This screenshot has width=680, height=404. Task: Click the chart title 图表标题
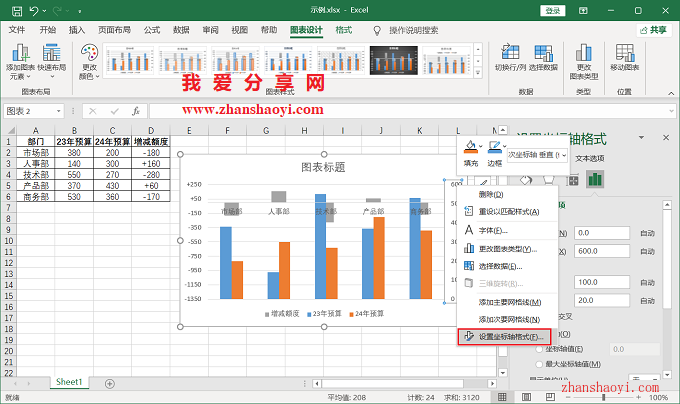click(x=323, y=167)
